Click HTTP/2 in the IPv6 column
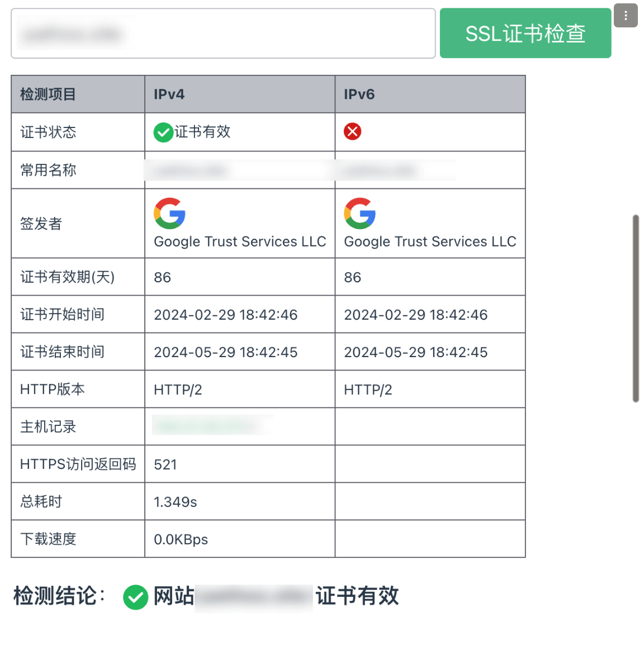Image resolution: width=644 pixels, height=645 pixels. click(368, 390)
